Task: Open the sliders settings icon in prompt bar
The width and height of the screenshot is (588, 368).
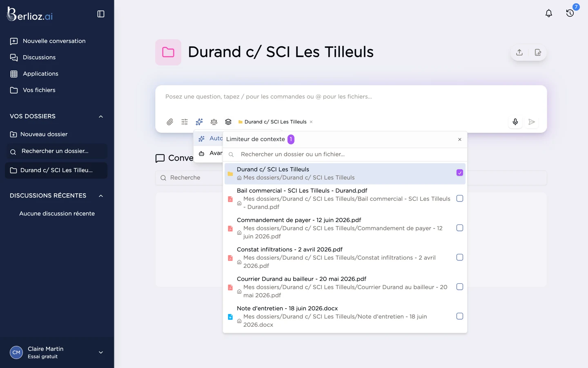Action: coord(185,122)
